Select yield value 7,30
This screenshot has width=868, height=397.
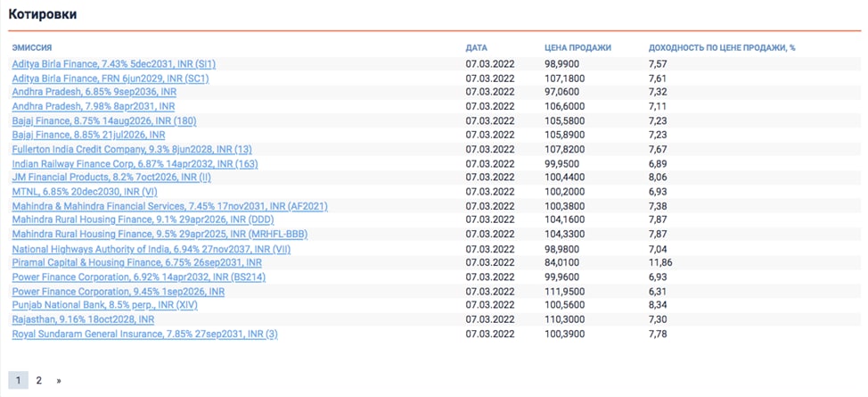(x=658, y=320)
